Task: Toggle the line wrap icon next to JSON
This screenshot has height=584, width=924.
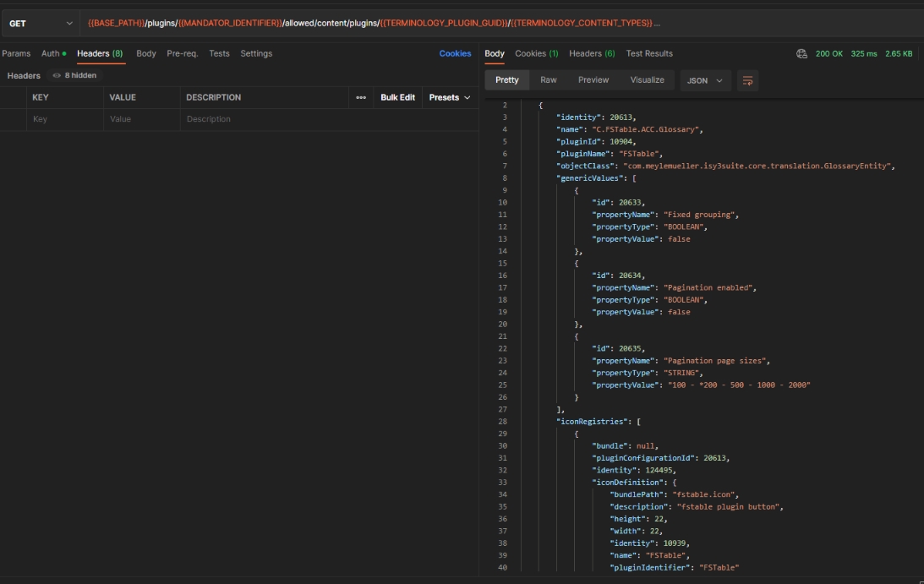Action: pyautogui.click(x=747, y=80)
